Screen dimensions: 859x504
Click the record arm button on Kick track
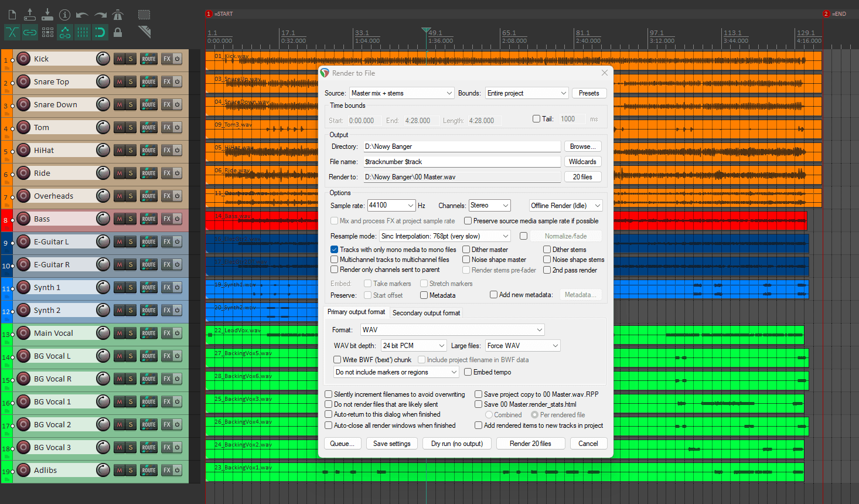pyautogui.click(x=23, y=59)
